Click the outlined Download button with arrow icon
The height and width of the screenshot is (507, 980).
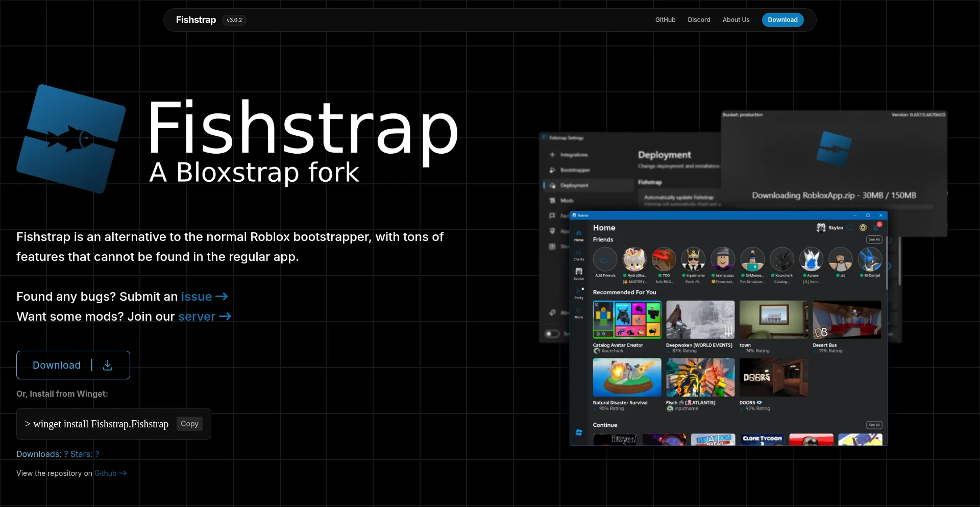click(x=73, y=365)
